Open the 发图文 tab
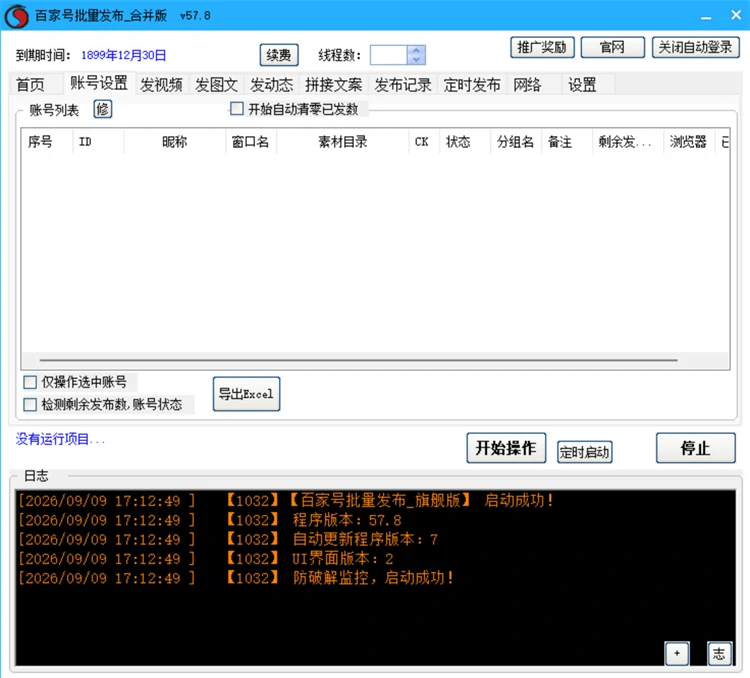 point(216,85)
